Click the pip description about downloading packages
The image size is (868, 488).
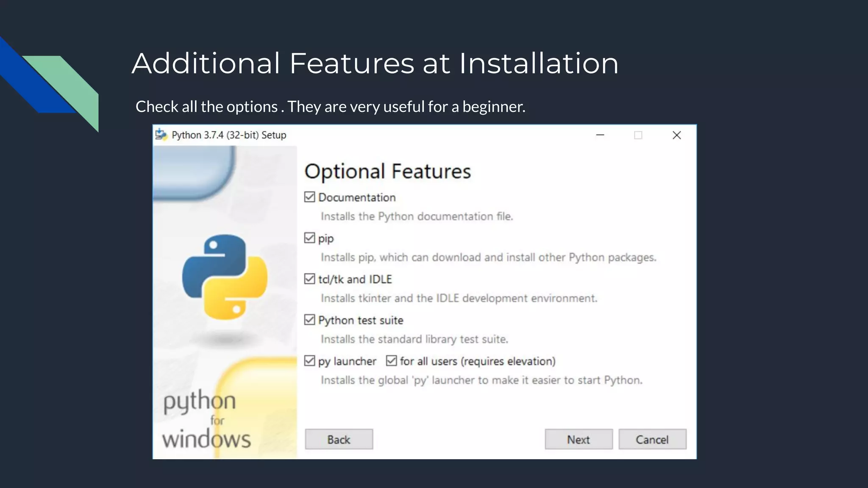489,258
